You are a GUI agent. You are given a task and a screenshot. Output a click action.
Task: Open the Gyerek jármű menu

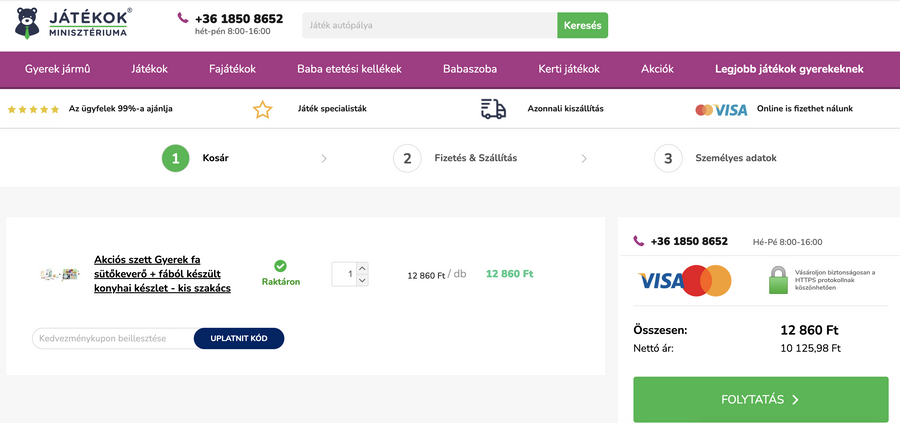pyautogui.click(x=57, y=69)
